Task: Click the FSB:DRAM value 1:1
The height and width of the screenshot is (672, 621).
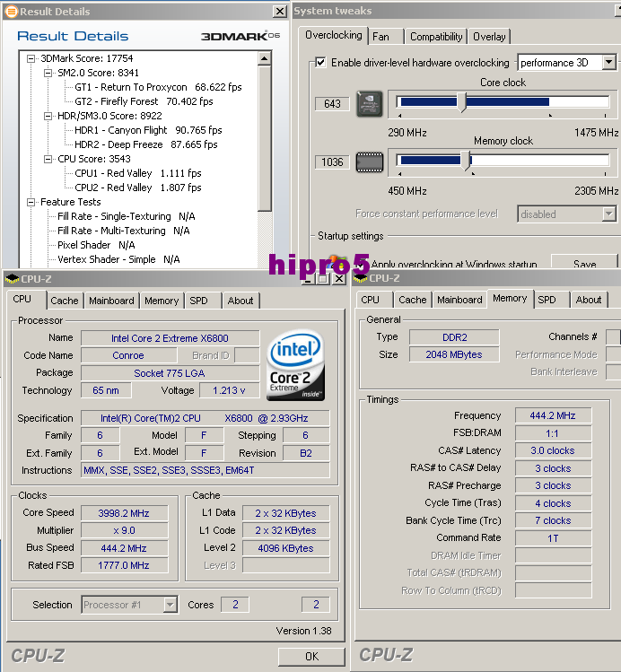Action: click(x=553, y=433)
